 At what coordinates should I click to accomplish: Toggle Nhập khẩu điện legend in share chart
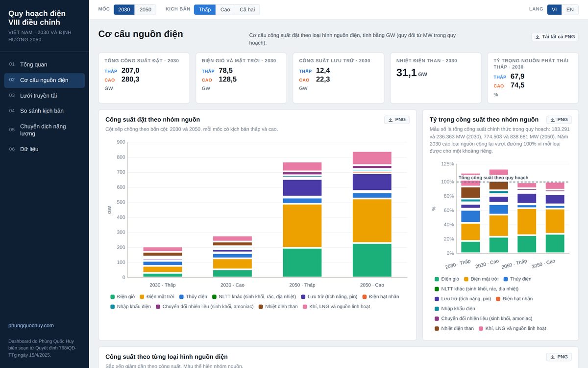pyautogui.click(x=455, y=309)
